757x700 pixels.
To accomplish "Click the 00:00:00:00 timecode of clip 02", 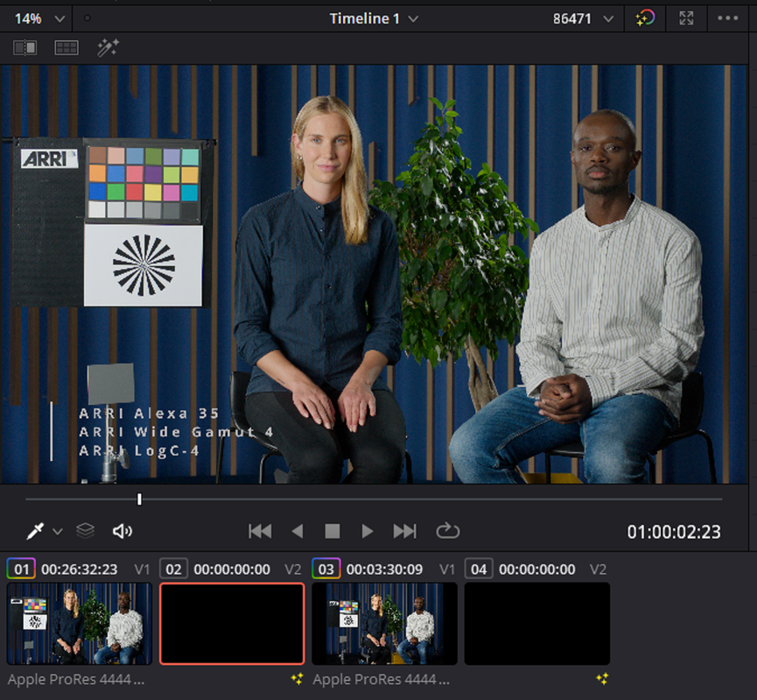I will [x=232, y=569].
